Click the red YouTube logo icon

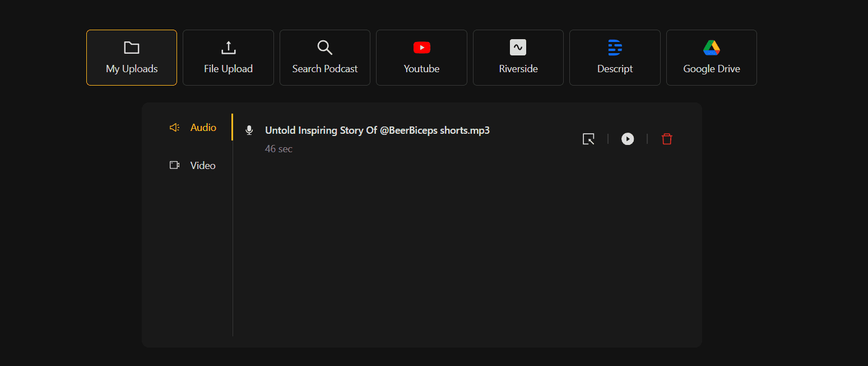click(421, 48)
